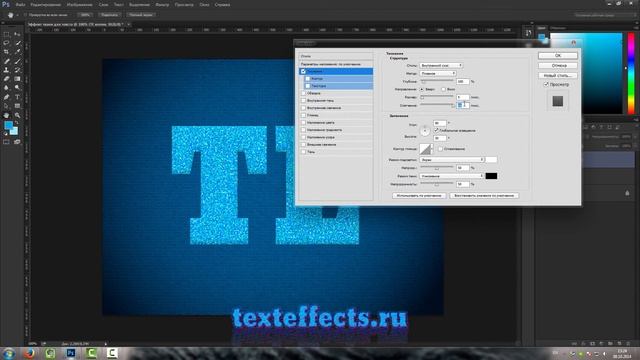Toggle the Глобальное освещение checkbox
Image resolution: width=640 pixels, height=360 pixels.
pyautogui.click(x=436, y=130)
